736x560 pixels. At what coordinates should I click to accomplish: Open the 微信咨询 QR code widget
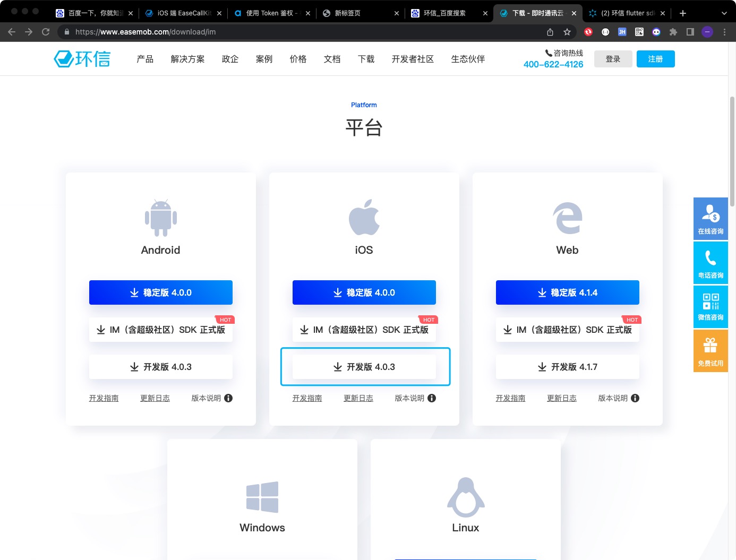[x=711, y=307]
